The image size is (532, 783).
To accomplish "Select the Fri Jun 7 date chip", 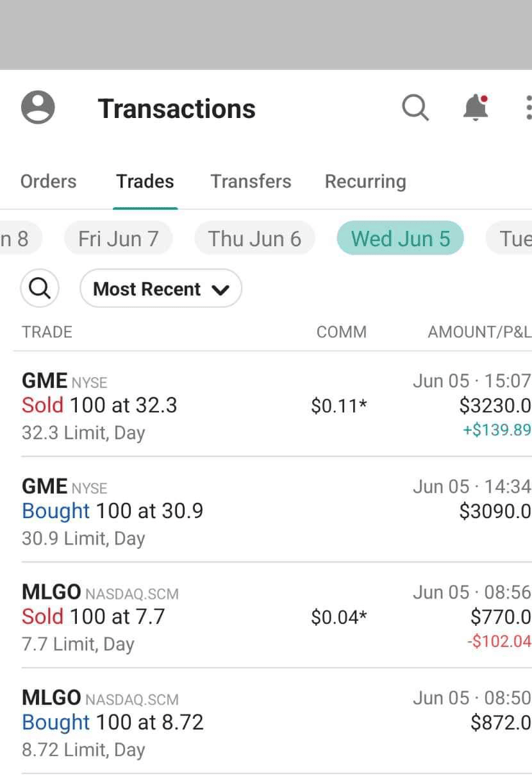I will coord(118,239).
